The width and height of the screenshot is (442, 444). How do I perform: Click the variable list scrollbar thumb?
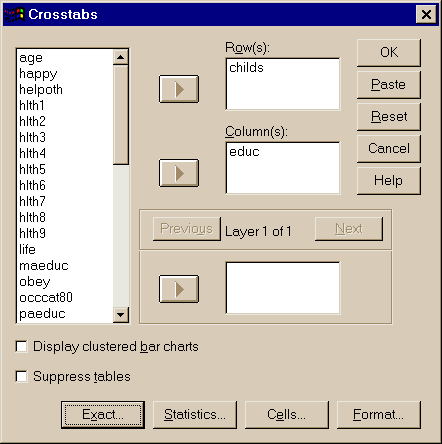pyautogui.click(x=121, y=115)
